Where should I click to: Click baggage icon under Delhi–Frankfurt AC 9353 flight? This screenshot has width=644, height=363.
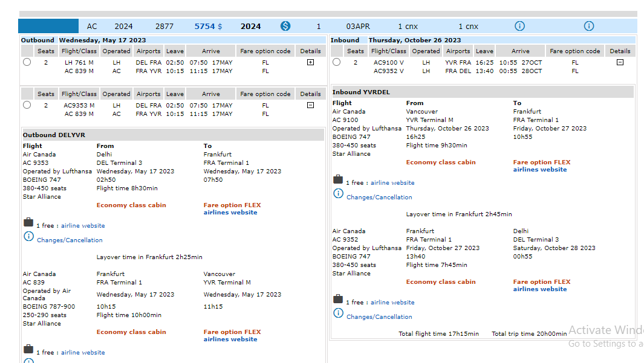[x=28, y=223]
